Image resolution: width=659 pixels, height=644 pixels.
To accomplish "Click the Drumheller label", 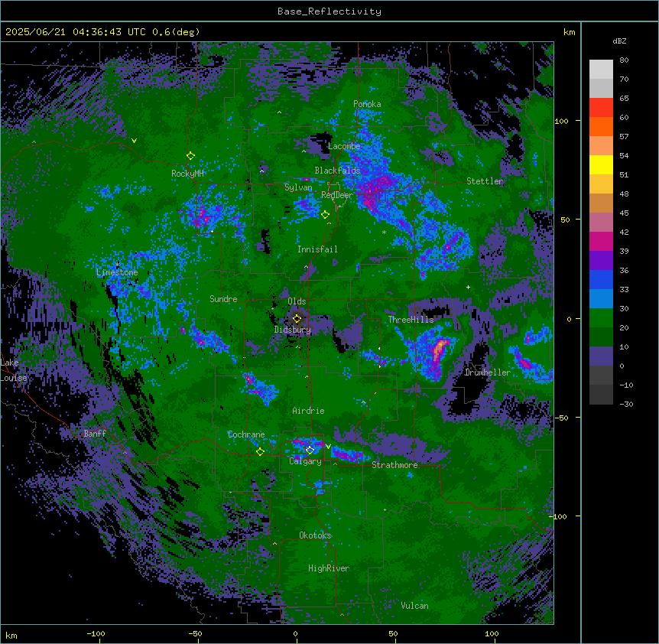I will tap(488, 372).
